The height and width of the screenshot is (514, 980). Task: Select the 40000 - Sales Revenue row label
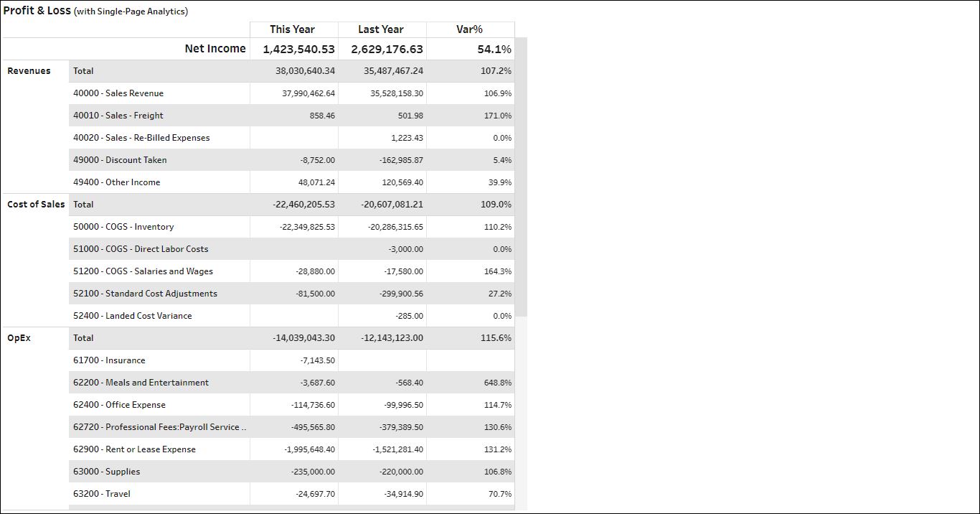point(118,93)
